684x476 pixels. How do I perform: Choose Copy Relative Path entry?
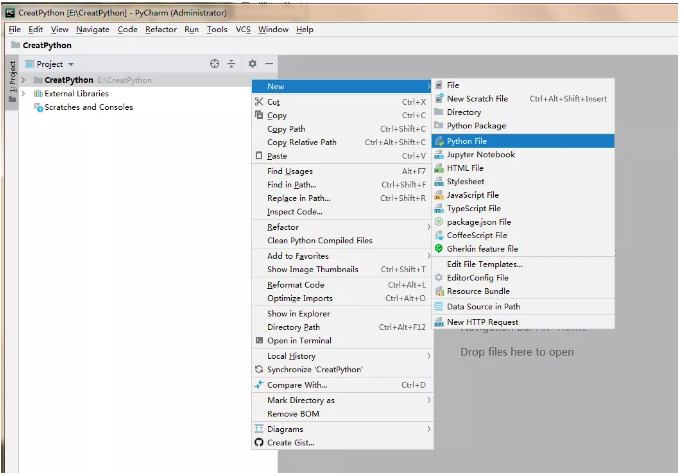click(x=342, y=142)
